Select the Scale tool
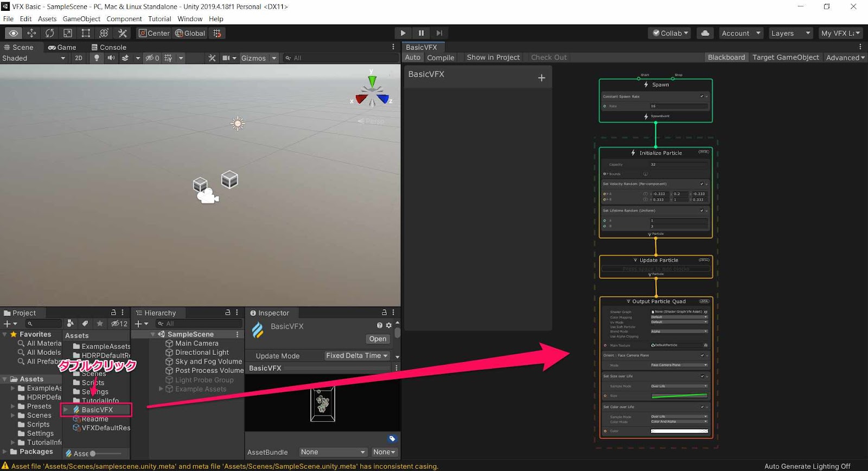The image size is (868, 471). (68, 33)
